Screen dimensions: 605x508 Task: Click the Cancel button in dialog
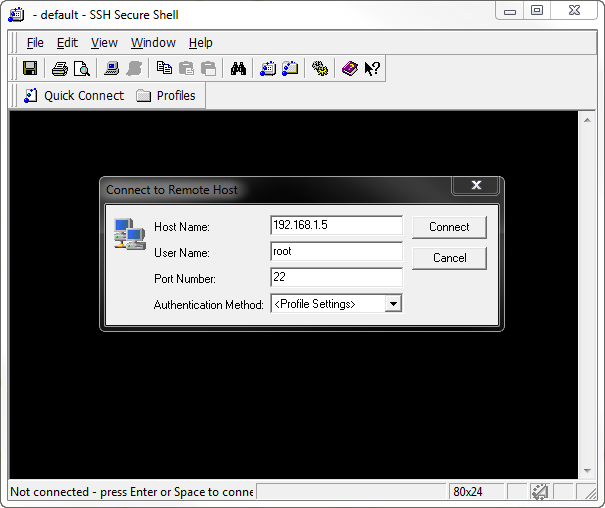pos(450,258)
